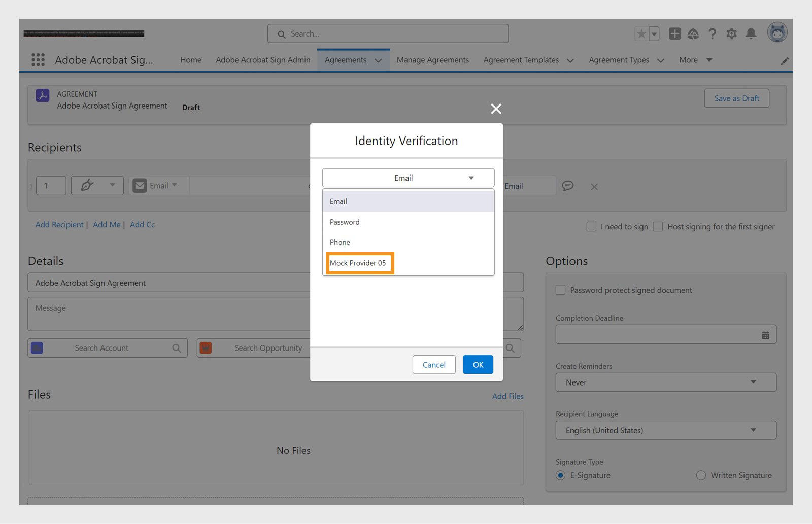Image resolution: width=812 pixels, height=524 pixels.
Task: Expand the Agreement Templates chevron
Action: click(x=570, y=60)
